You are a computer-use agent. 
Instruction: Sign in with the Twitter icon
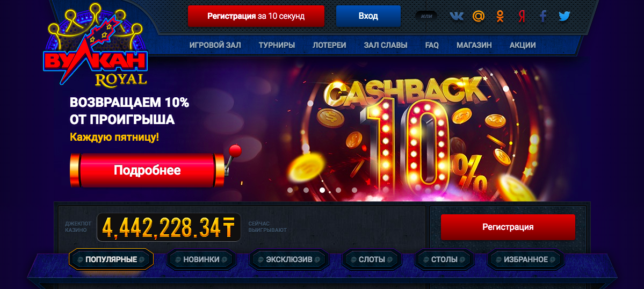tap(565, 16)
